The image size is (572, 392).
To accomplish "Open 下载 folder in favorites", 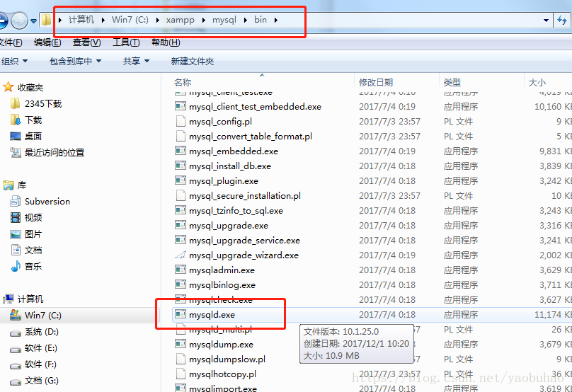I will [x=26, y=120].
